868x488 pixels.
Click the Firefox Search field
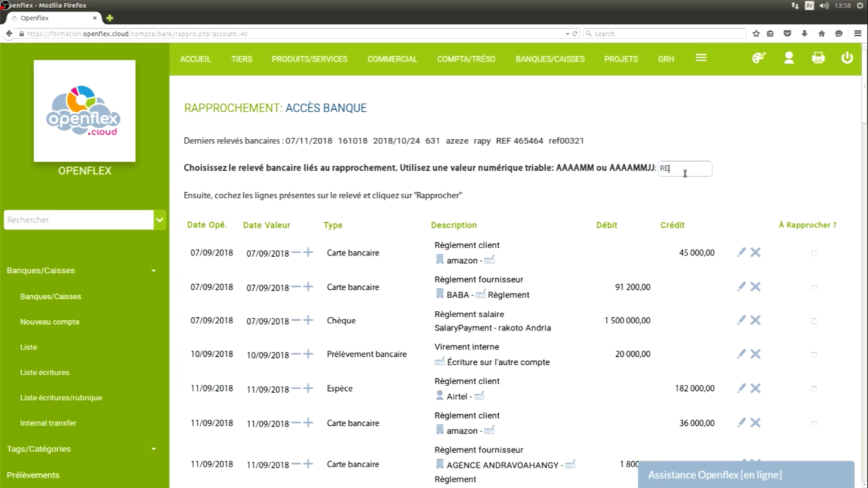pyautogui.click(x=665, y=34)
